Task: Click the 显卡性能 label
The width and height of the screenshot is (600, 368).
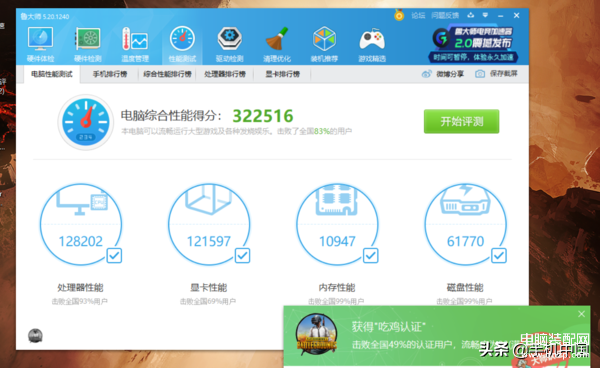Action: [209, 287]
